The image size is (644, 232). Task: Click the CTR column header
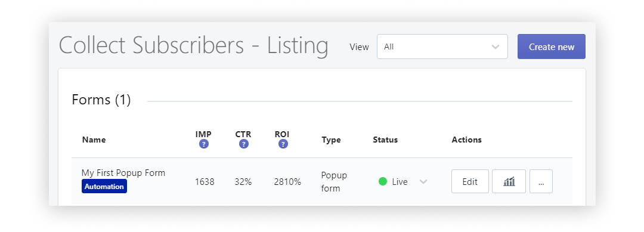point(243,134)
